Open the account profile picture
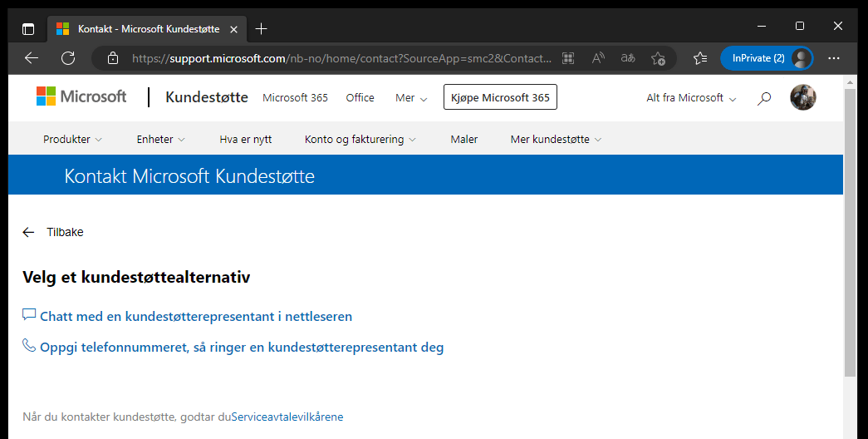The width and height of the screenshot is (868, 439). coord(802,97)
